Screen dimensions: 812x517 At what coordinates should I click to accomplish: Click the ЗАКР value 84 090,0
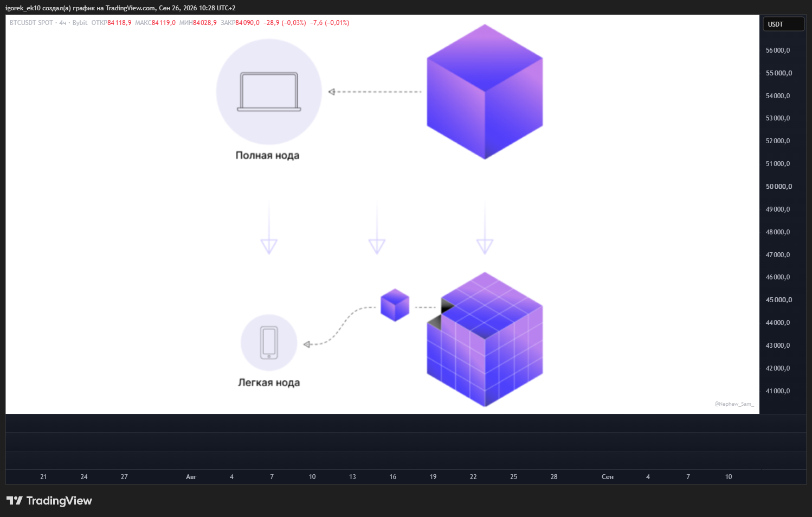pos(247,23)
